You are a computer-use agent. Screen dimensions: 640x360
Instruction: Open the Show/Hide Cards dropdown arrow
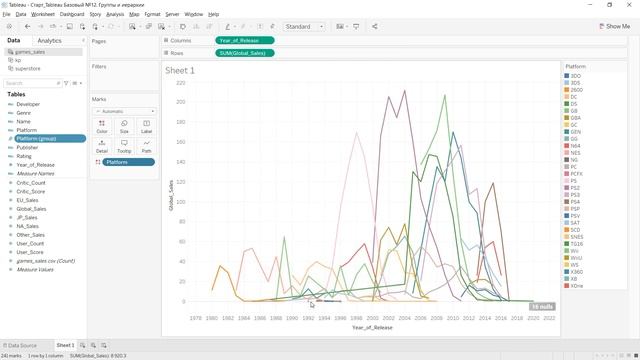(347, 27)
